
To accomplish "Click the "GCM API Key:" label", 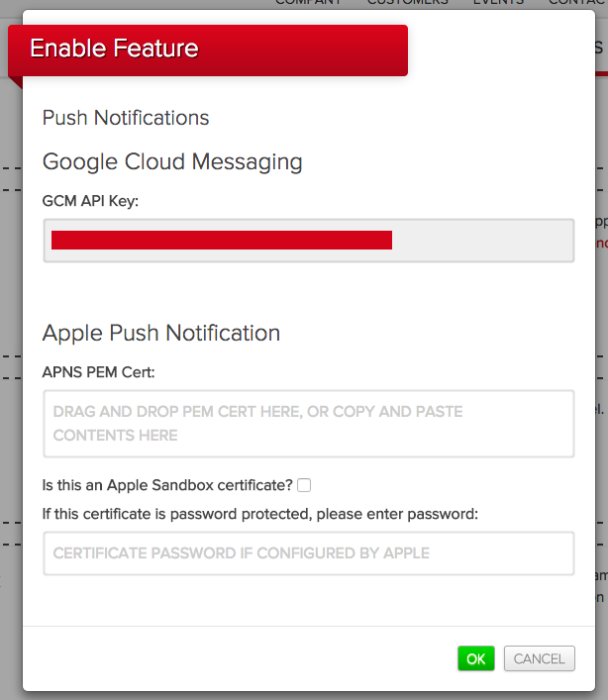I will (90, 201).
